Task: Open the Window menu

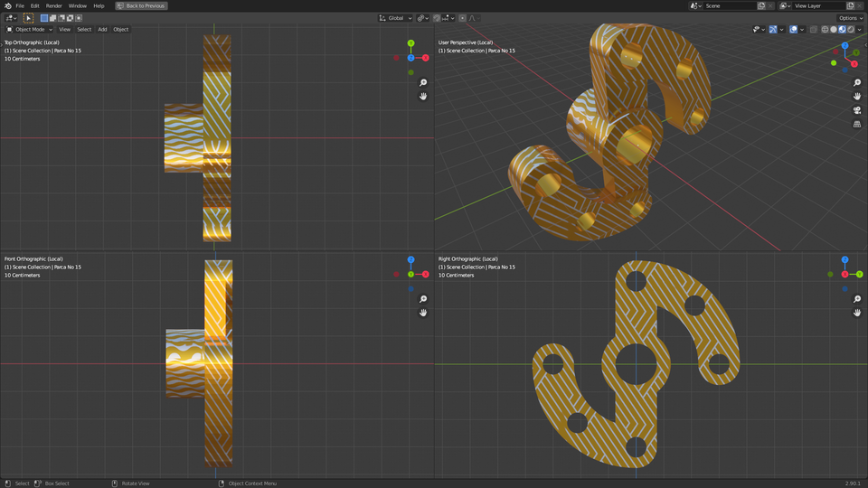Action: point(78,5)
